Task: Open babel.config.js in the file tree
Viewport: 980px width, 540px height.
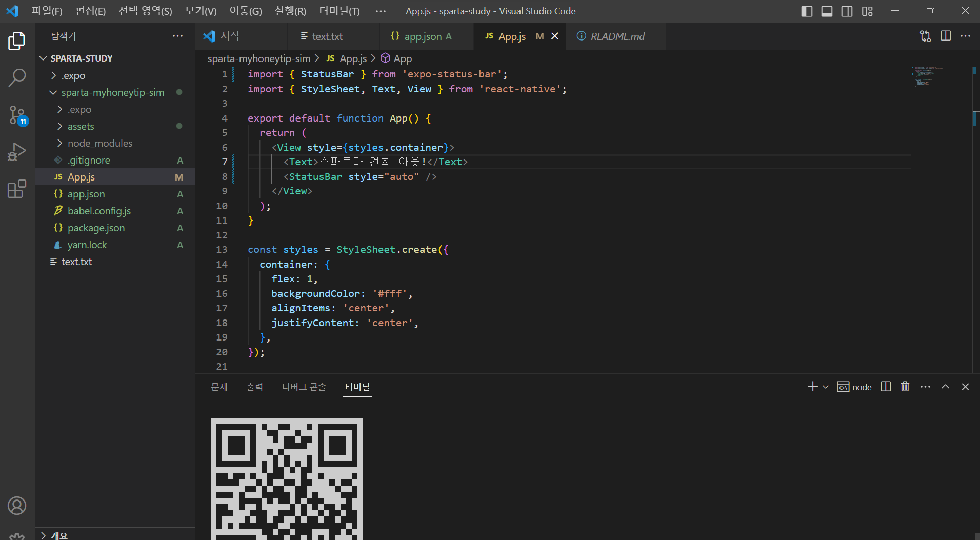Action: [x=115, y=211]
